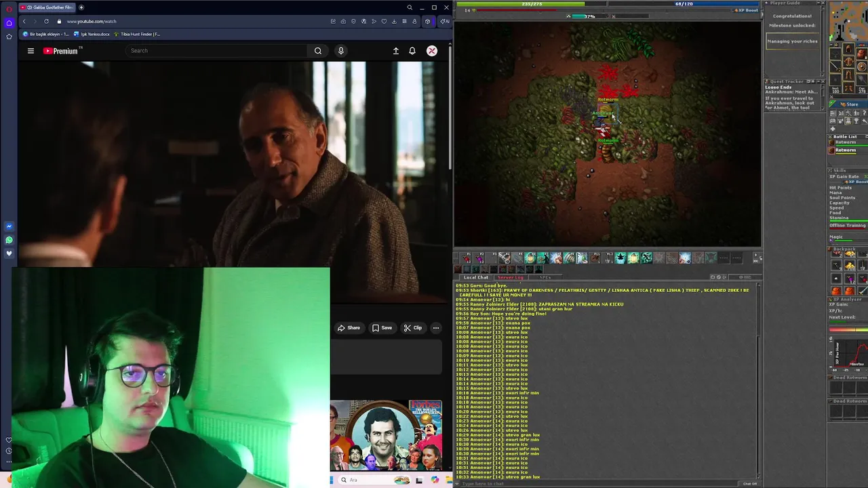Open the 'Managing your riches' milestone

click(792, 41)
